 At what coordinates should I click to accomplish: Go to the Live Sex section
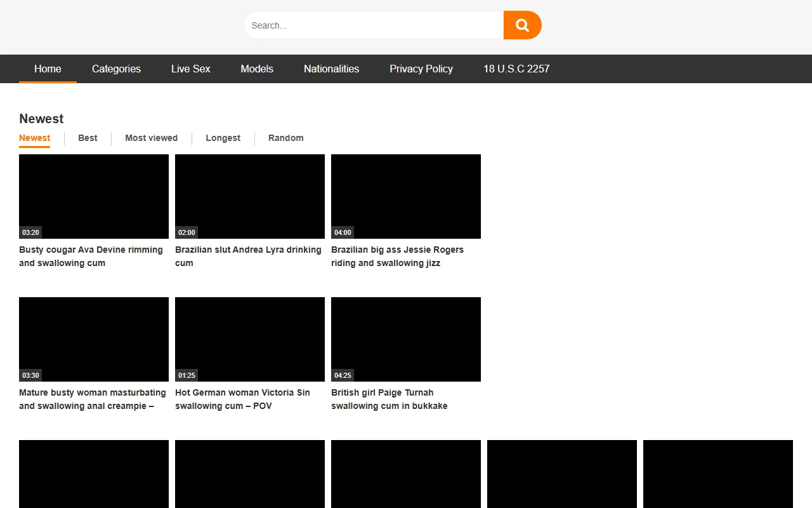pos(190,69)
